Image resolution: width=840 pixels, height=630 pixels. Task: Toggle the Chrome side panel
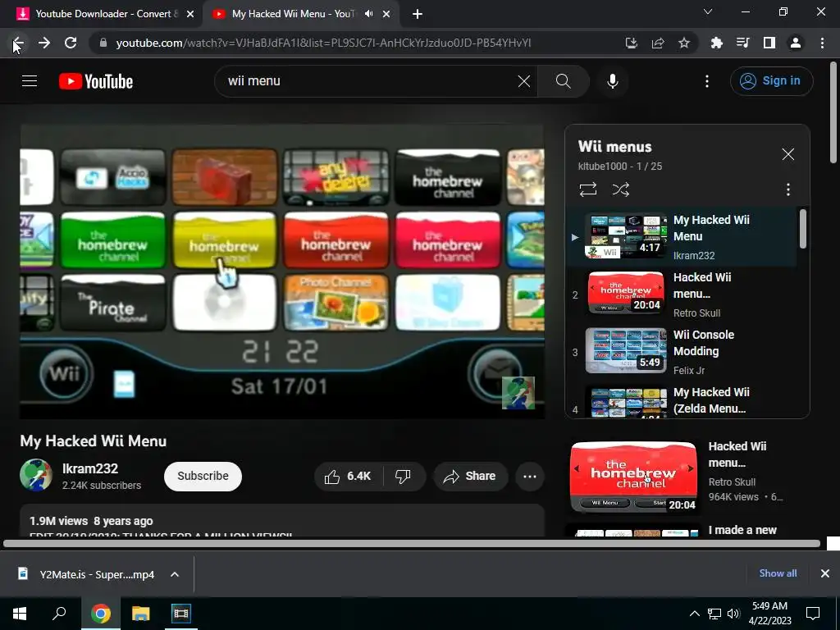click(769, 43)
